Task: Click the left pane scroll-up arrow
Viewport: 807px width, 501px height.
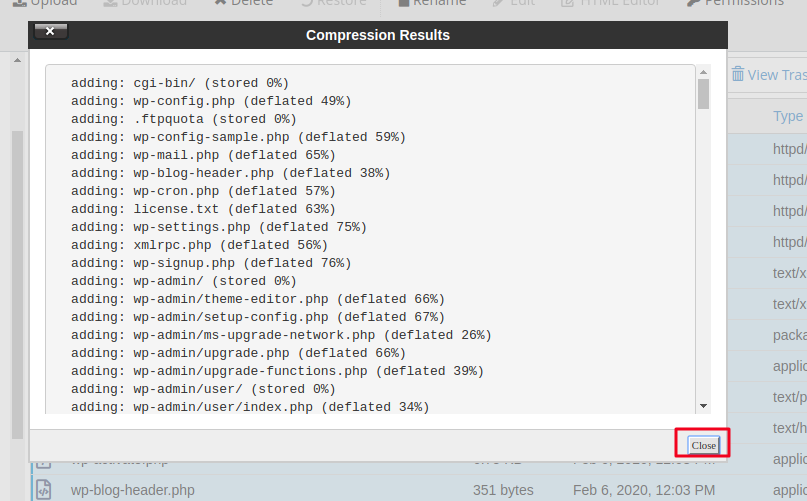Action: [x=17, y=60]
